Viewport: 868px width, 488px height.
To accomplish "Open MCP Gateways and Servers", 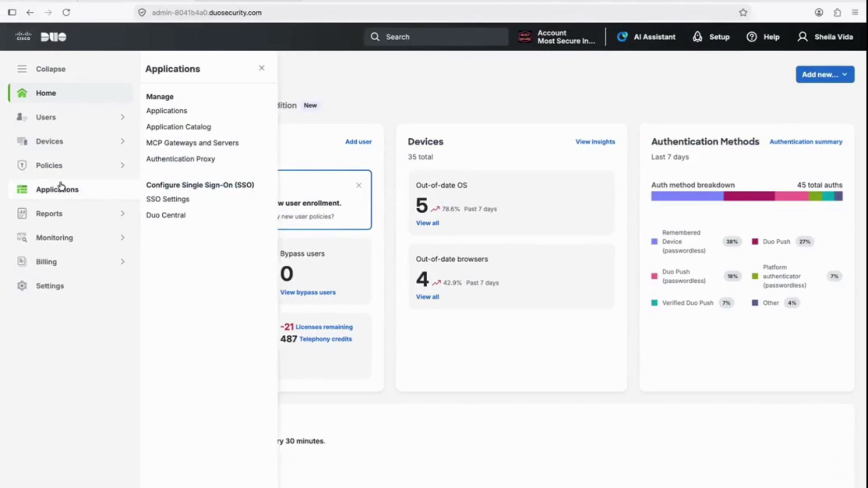I will coord(192,143).
